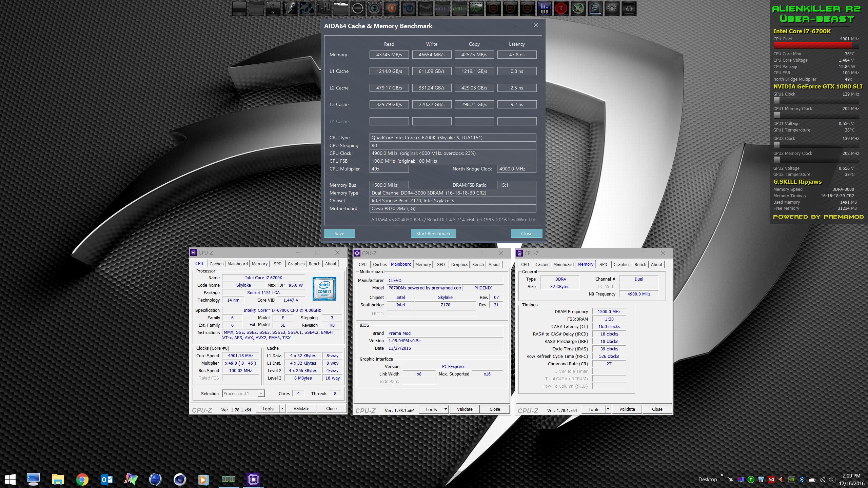
Task: Click Motherboard Clevo P870DMx field
Action: [453, 208]
